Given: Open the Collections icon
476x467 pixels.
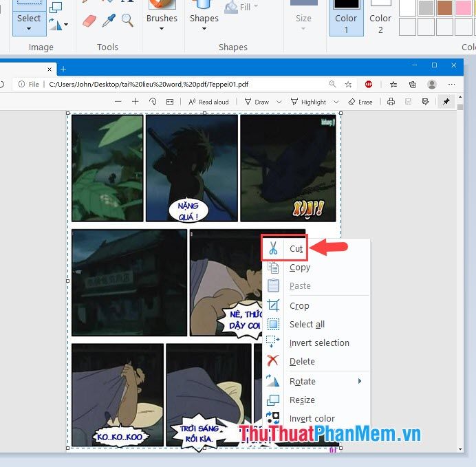Looking at the screenshot, I should click(412, 85).
